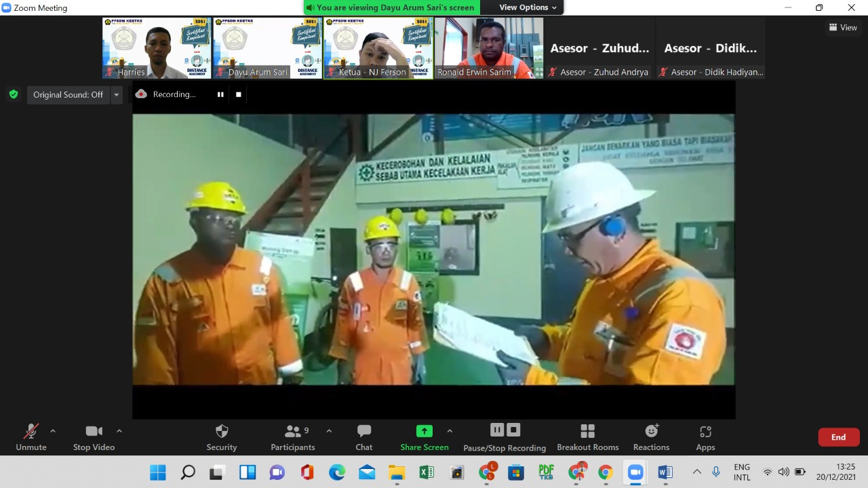Image resolution: width=868 pixels, height=488 pixels.
Task: Click the shared screen video area
Action: pos(433,249)
